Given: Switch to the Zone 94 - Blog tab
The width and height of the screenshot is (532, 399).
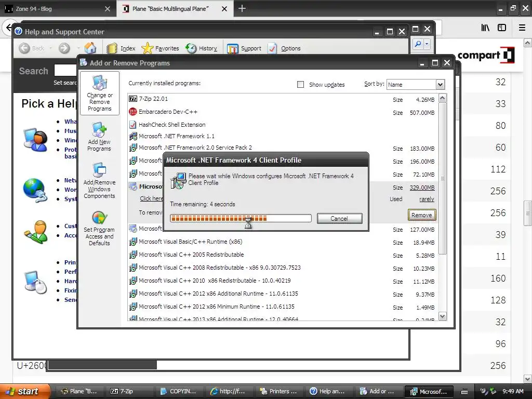Looking at the screenshot, I should [58, 9].
